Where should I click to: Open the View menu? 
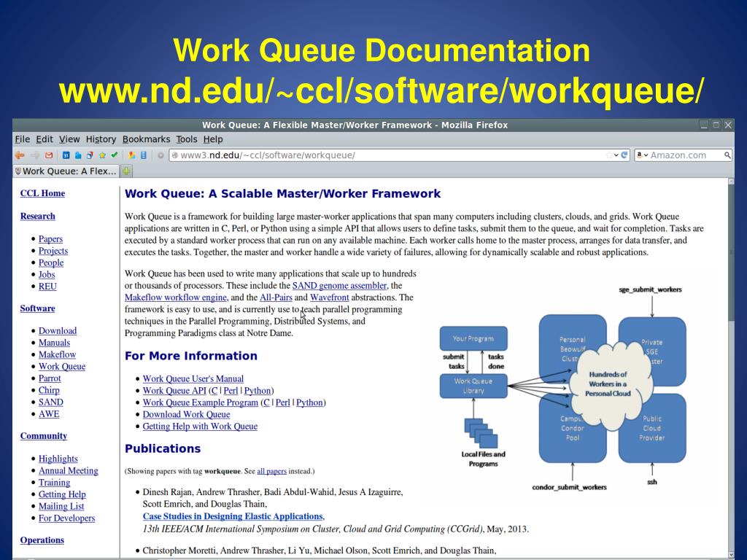tap(69, 139)
